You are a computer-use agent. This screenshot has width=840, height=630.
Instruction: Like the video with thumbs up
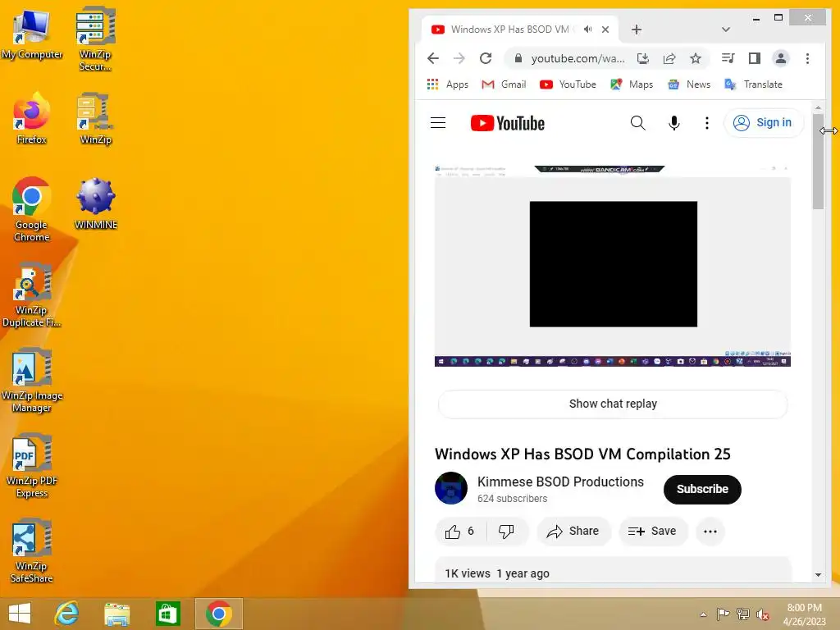[459, 532]
